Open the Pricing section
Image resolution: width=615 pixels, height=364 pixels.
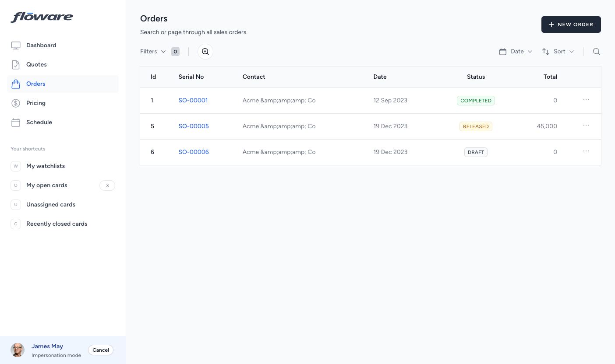(x=36, y=103)
